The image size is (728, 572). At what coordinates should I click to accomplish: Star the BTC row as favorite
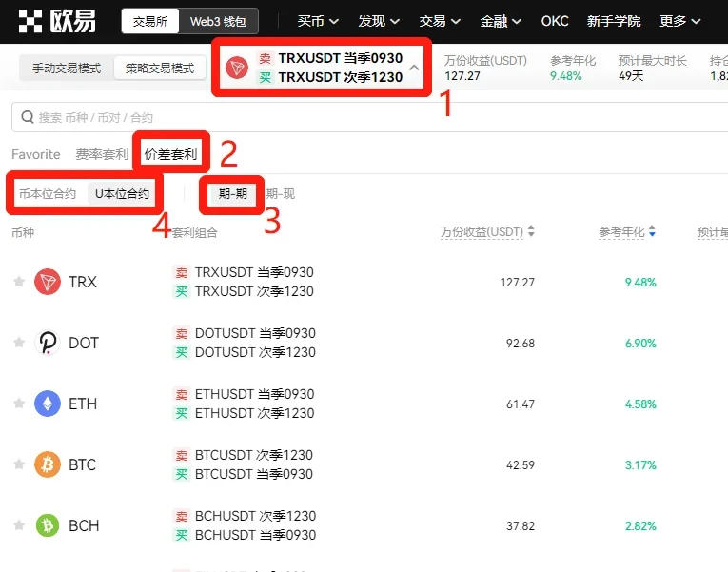[x=18, y=464]
